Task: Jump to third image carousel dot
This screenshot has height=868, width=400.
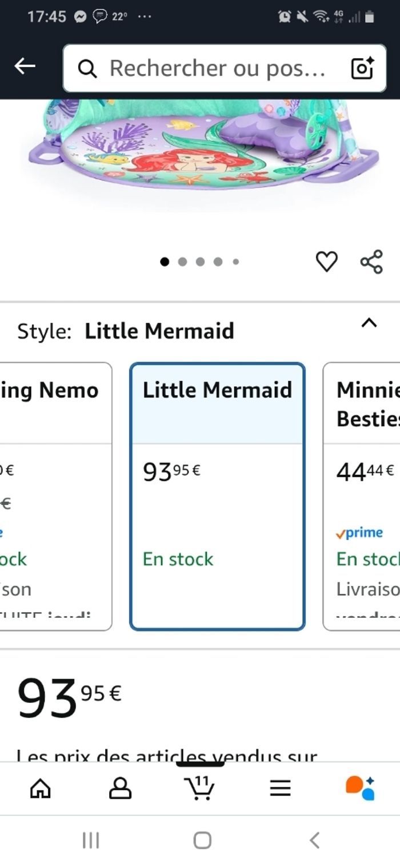Action: (x=200, y=262)
